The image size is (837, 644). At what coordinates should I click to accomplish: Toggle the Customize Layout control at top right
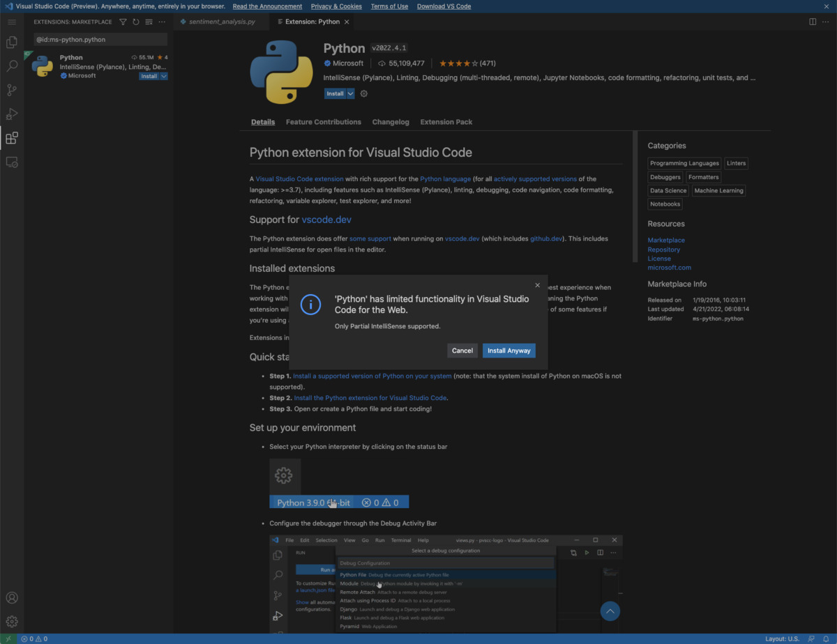pos(826,22)
